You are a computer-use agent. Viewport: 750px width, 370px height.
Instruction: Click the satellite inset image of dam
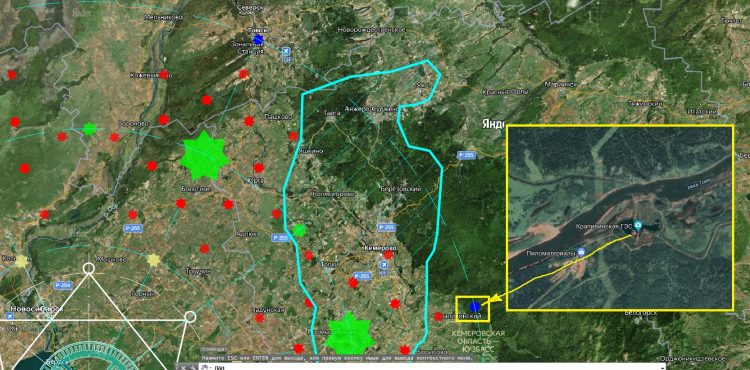click(x=619, y=218)
